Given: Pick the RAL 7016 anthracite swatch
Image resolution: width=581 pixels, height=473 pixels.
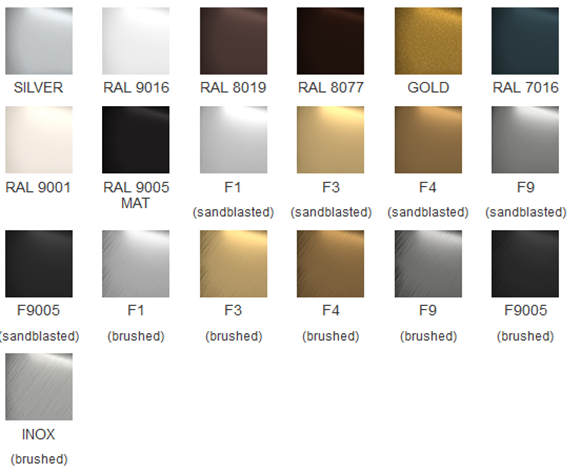Looking at the screenshot, I should pyautogui.click(x=525, y=41).
